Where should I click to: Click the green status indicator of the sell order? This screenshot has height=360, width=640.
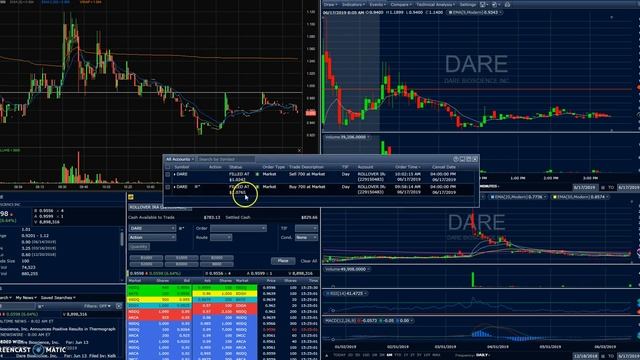[x=257, y=174]
